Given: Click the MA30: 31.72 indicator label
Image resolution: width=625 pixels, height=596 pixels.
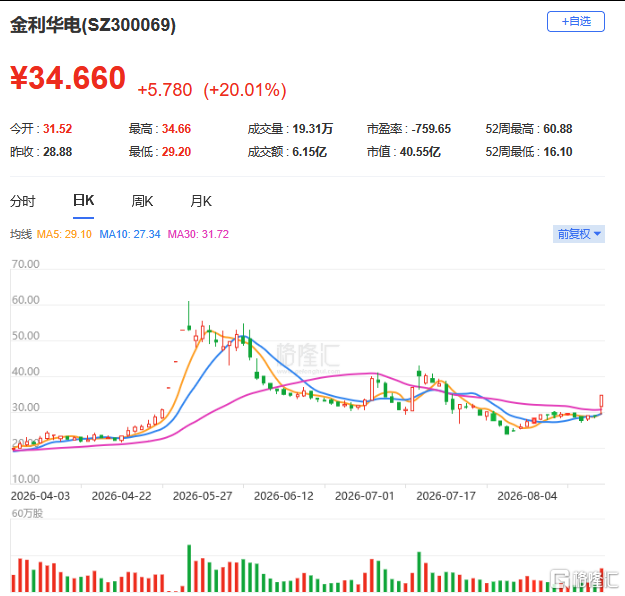Looking at the screenshot, I should [x=198, y=234].
